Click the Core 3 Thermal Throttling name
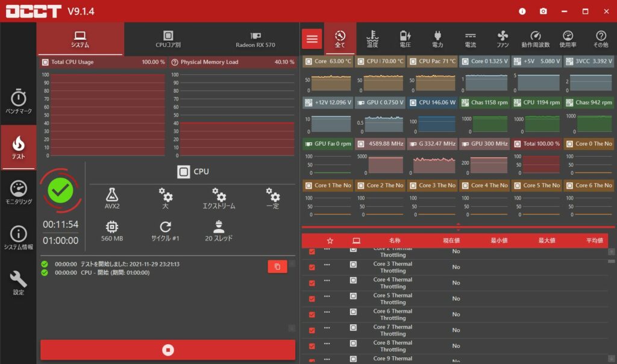Screen dimensions: 617x364 [393, 267]
